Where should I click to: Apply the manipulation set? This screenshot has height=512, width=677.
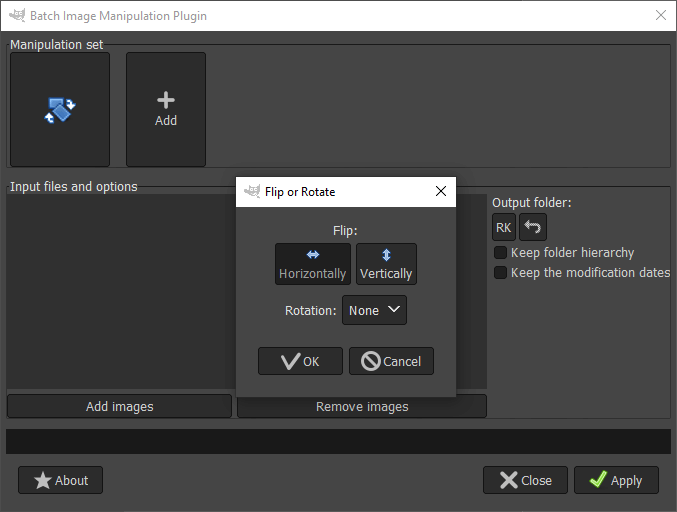tap(616, 480)
